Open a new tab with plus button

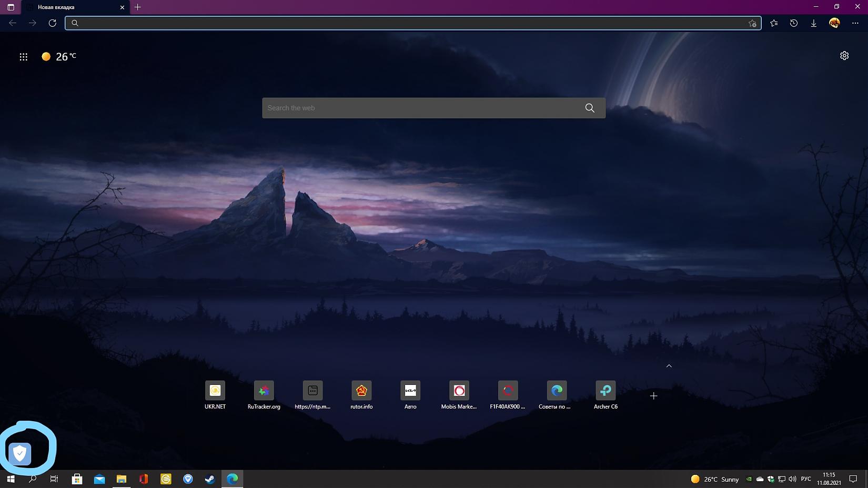138,7
